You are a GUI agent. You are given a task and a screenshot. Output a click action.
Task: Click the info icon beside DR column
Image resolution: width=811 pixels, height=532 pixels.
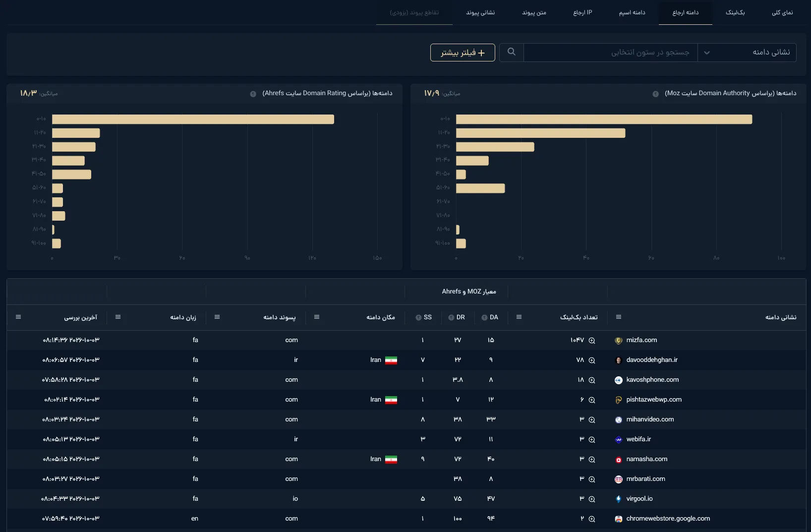(451, 318)
